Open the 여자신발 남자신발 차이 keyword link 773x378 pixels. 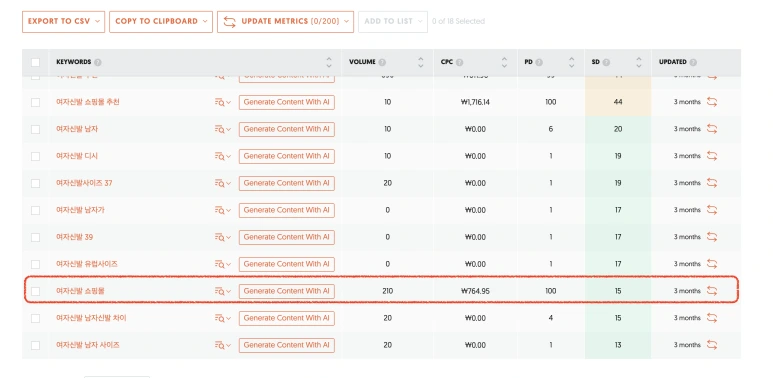[91, 318]
